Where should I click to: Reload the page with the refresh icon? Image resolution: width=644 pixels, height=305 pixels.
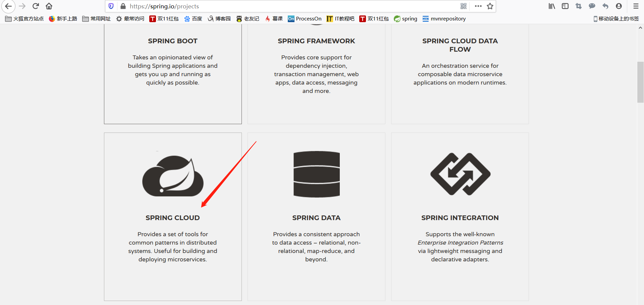click(36, 6)
